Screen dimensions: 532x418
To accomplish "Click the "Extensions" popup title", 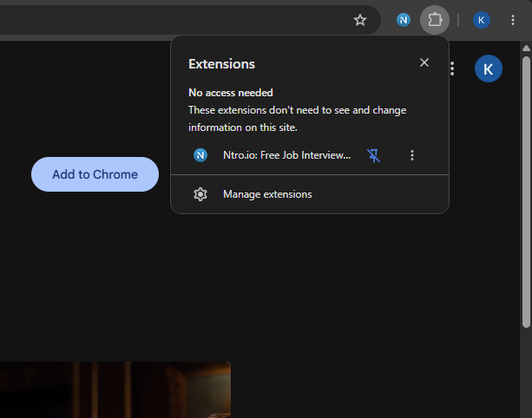I will 221,64.
